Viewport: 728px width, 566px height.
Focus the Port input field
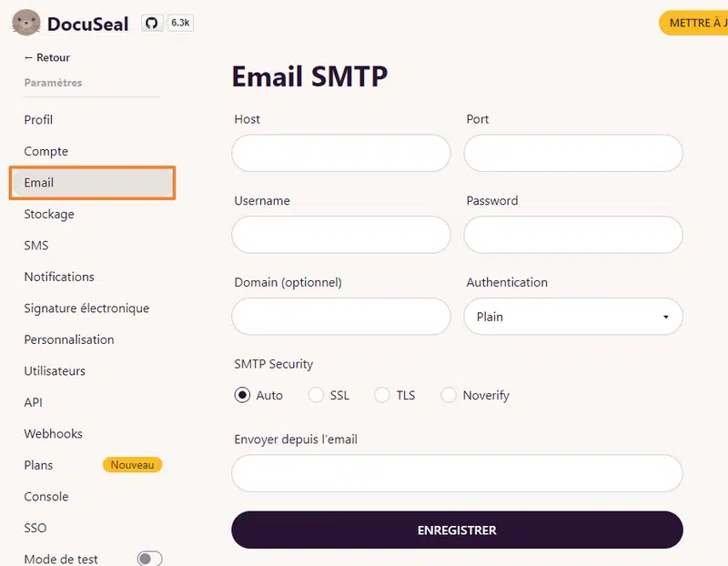click(573, 154)
